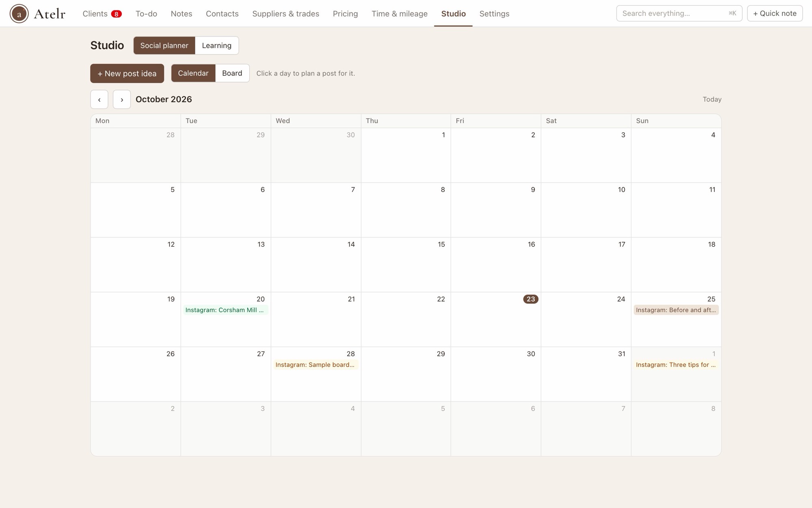The height and width of the screenshot is (508, 812).
Task: Select highlighted day 23
Action: tap(531, 299)
